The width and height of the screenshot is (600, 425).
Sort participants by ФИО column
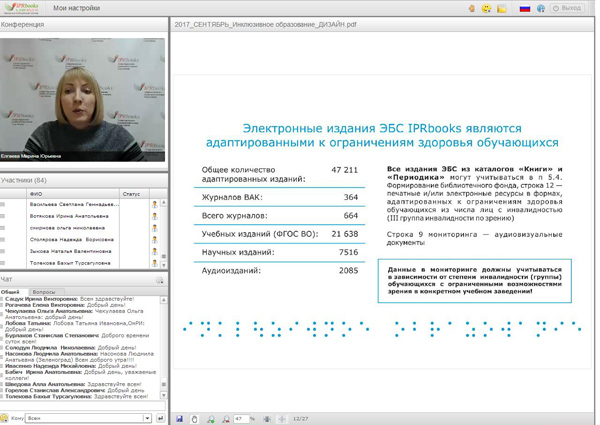pos(73,194)
